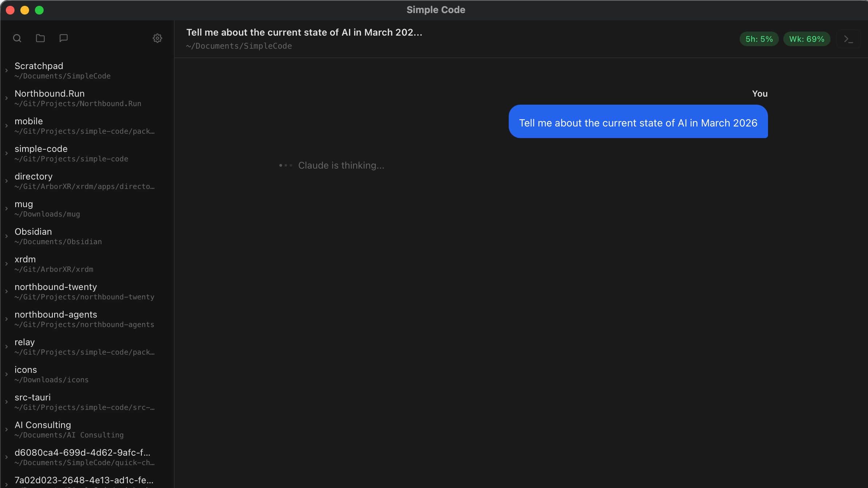Open the search icon in the sidebar

tap(17, 38)
